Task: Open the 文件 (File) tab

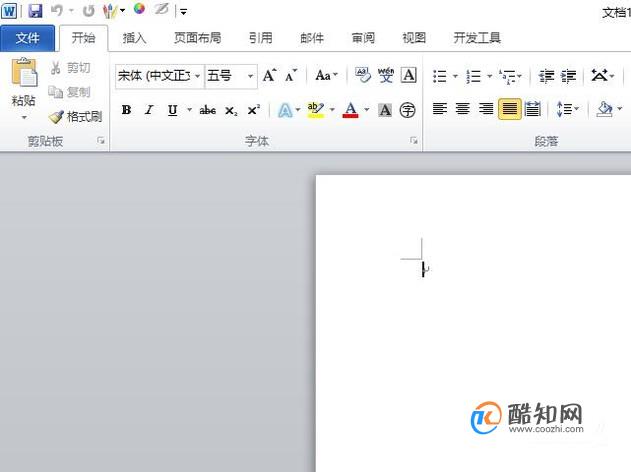Action: coord(27,38)
